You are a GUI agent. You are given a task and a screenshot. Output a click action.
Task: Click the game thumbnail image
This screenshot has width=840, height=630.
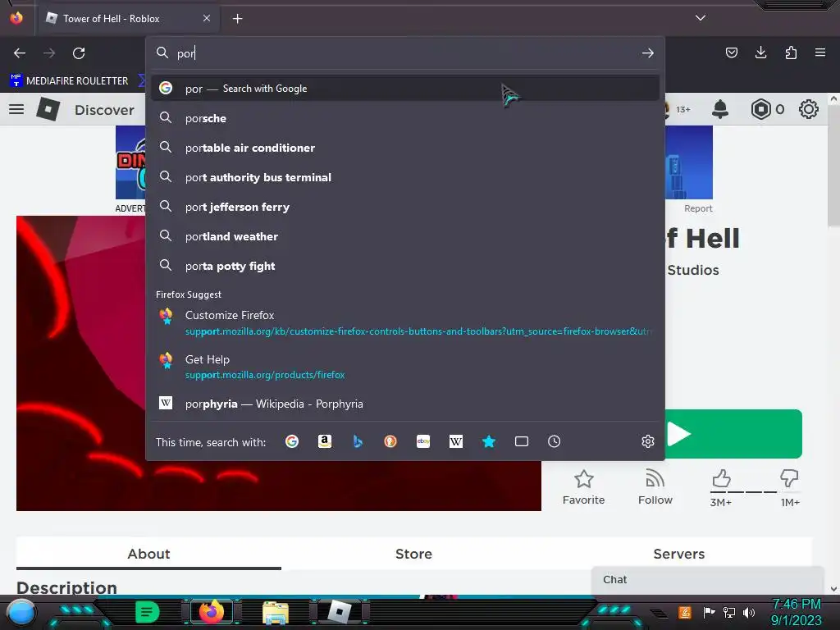pos(80,363)
